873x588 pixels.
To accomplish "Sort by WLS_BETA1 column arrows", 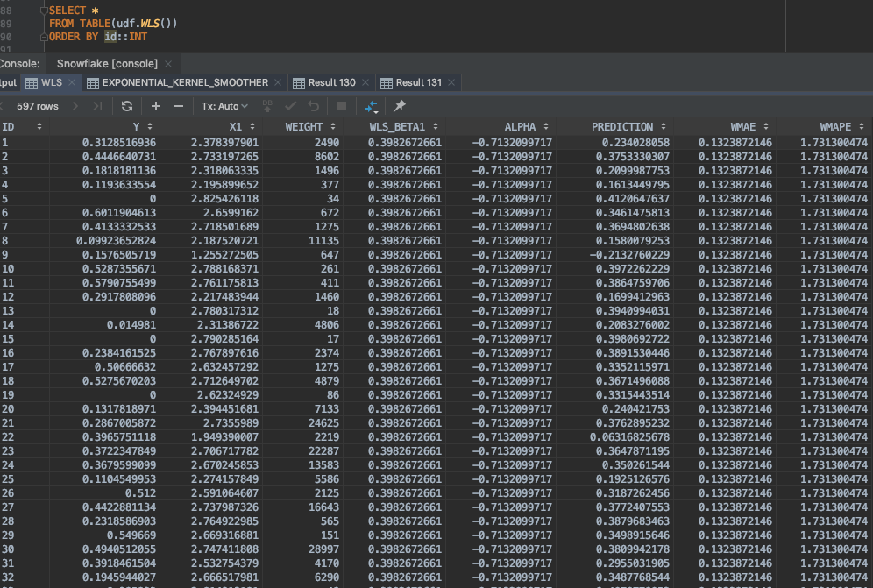I will 436,127.
